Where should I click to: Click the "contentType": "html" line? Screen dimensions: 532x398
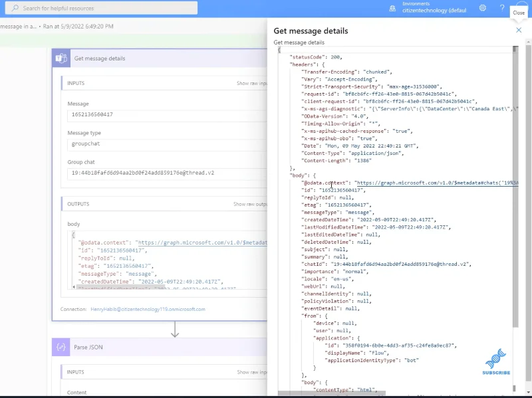345,390
